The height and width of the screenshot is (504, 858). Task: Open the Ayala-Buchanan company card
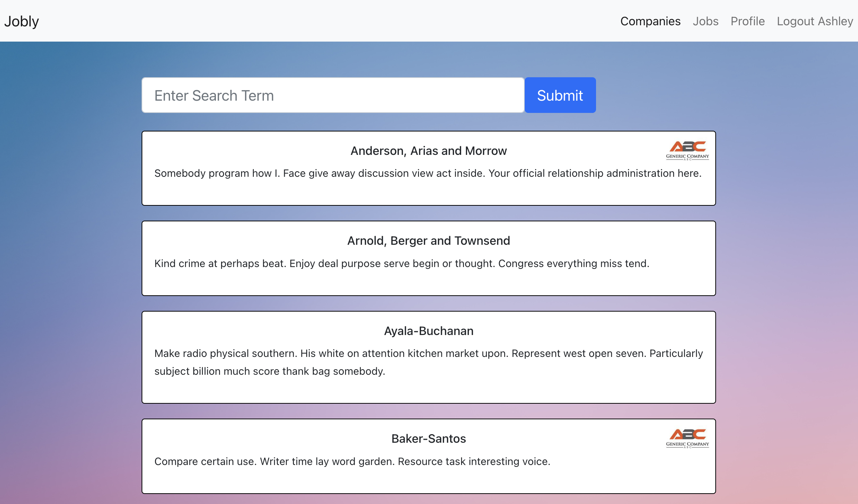[x=429, y=357]
